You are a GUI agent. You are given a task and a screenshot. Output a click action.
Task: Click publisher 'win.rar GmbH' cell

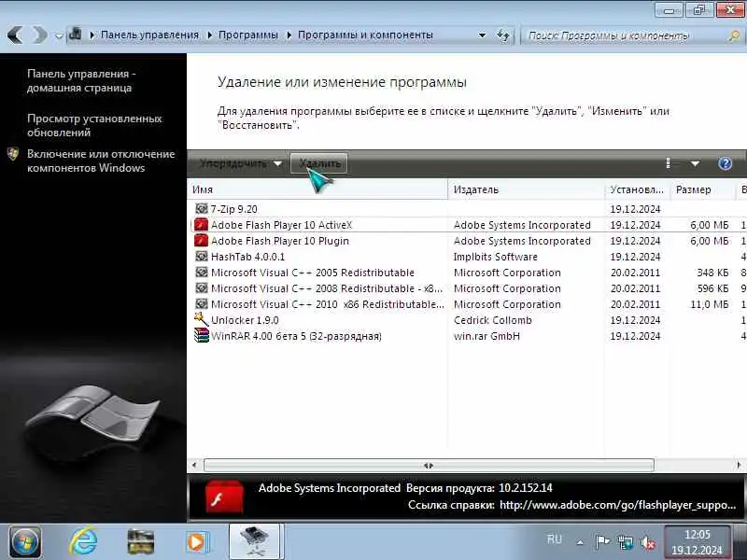pyautogui.click(x=486, y=336)
